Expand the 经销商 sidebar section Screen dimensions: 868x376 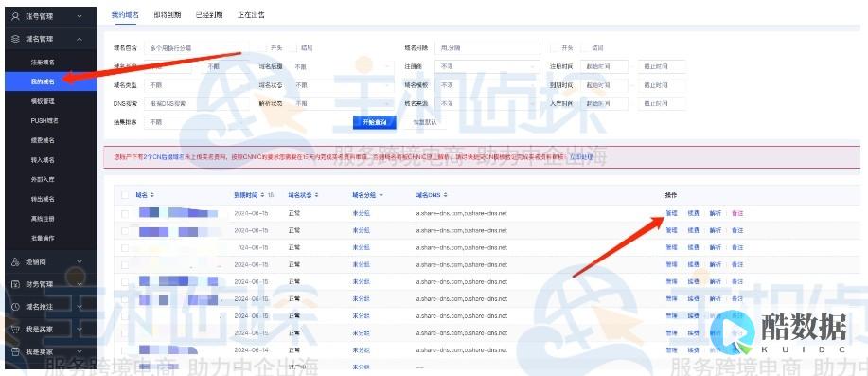(x=80, y=261)
